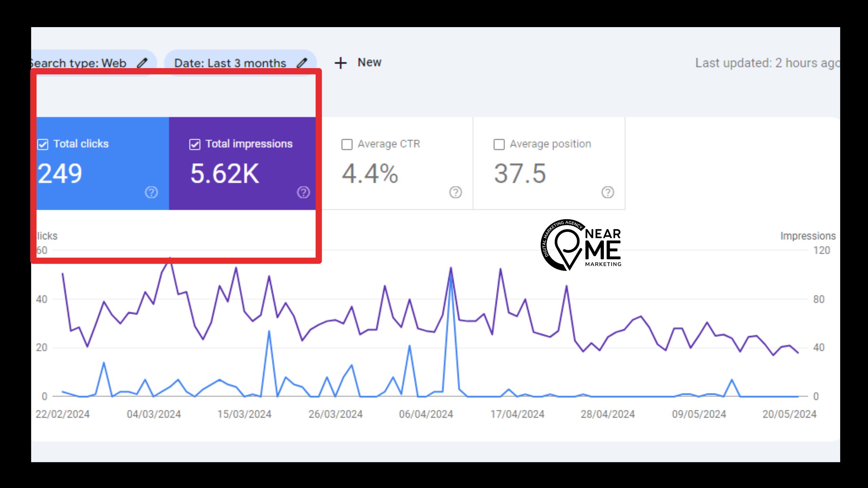868x488 pixels.
Task: Click the Near Me Marketing logo
Action: coord(581,245)
